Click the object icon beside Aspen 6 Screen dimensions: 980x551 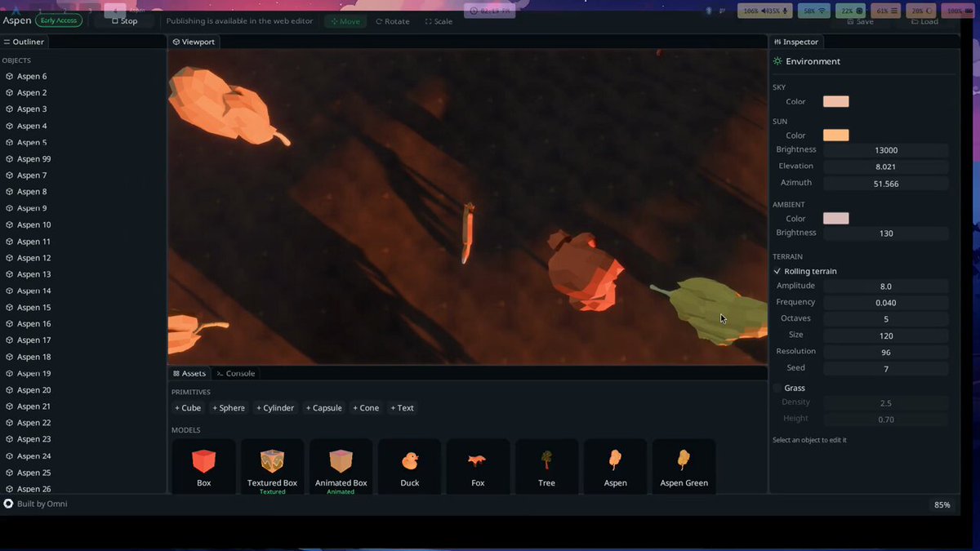(10, 77)
